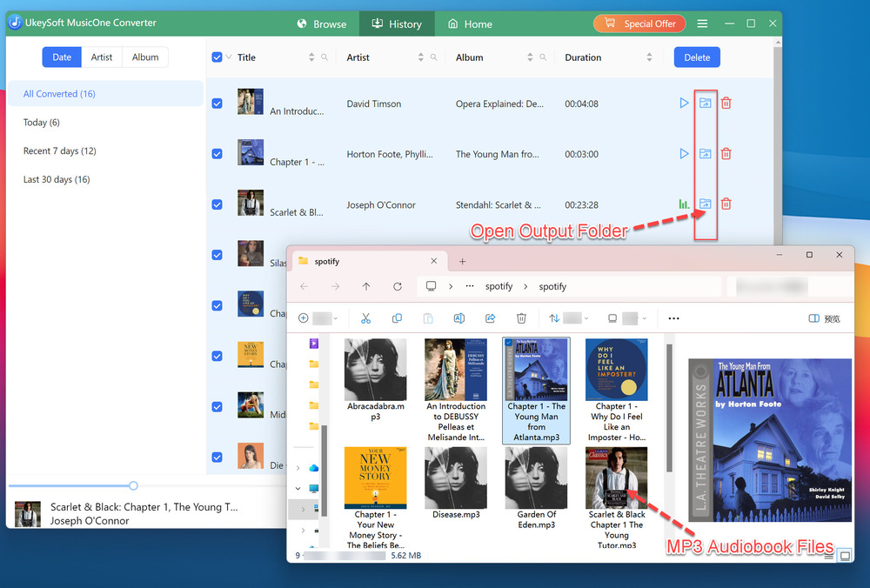Group history by Date

(62, 57)
